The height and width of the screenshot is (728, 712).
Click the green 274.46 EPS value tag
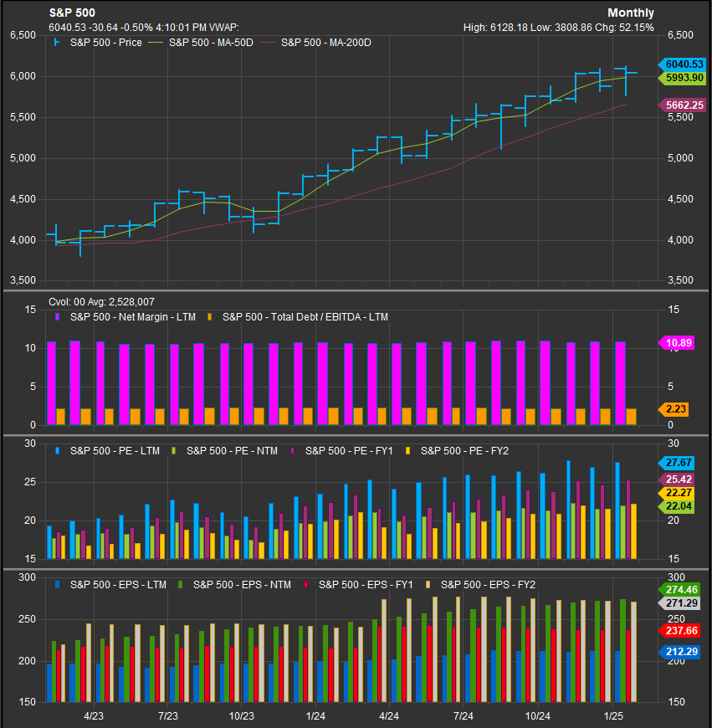tap(679, 590)
